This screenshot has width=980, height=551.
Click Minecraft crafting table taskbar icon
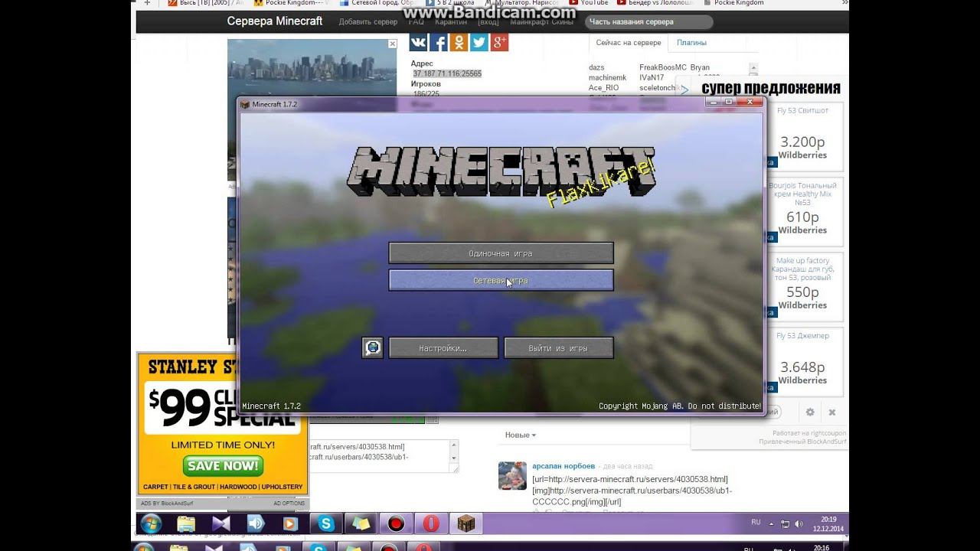coord(466,523)
